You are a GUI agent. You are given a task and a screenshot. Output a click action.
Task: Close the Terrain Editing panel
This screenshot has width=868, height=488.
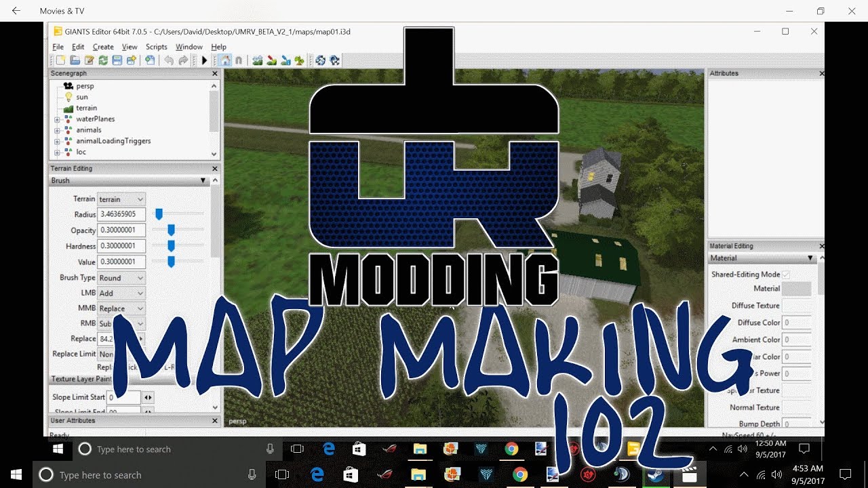(215, 169)
